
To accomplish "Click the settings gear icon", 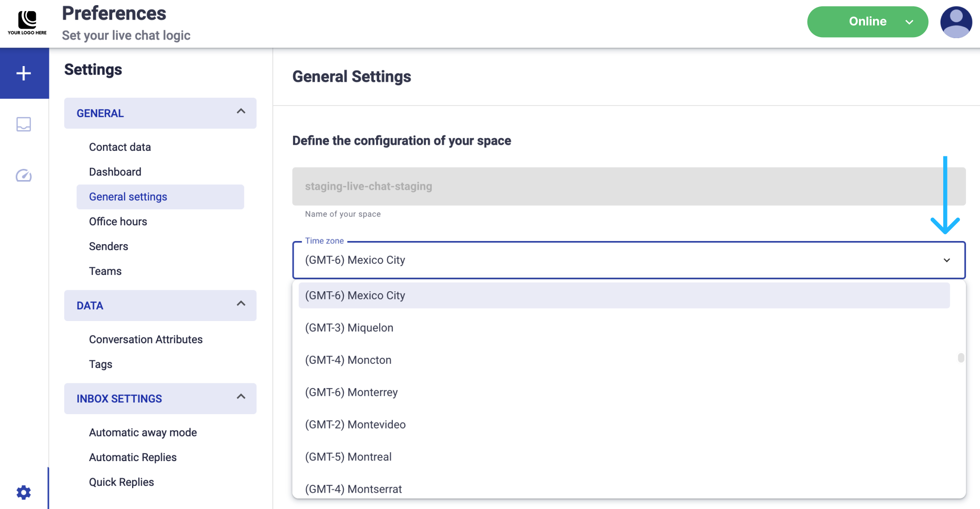I will [24, 492].
